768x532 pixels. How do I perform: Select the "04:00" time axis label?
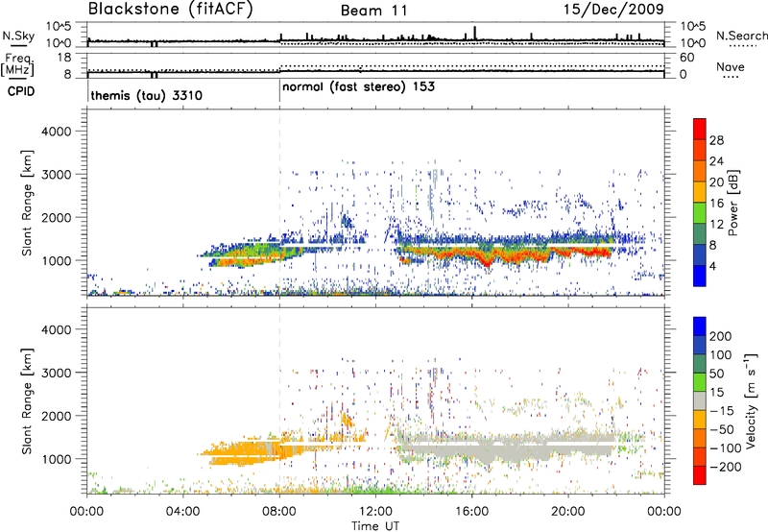click(182, 512)
